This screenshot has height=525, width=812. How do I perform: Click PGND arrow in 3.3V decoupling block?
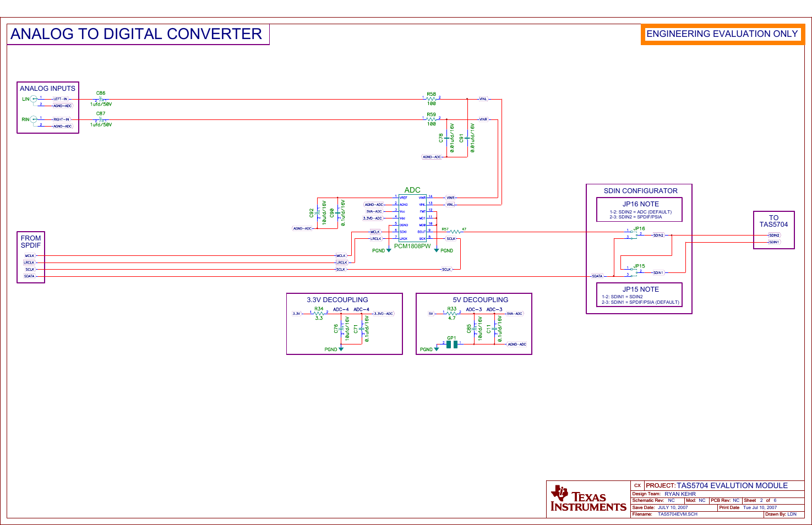[341, 349]
